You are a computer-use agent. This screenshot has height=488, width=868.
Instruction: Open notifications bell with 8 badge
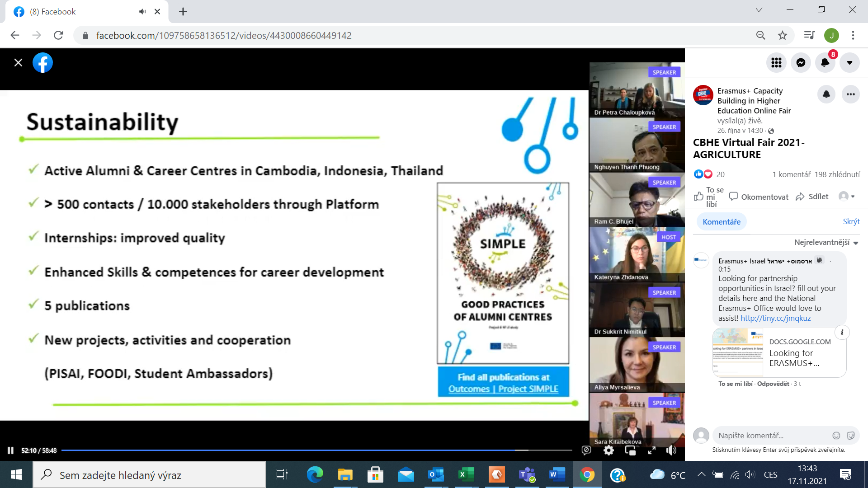click(825, 63)
